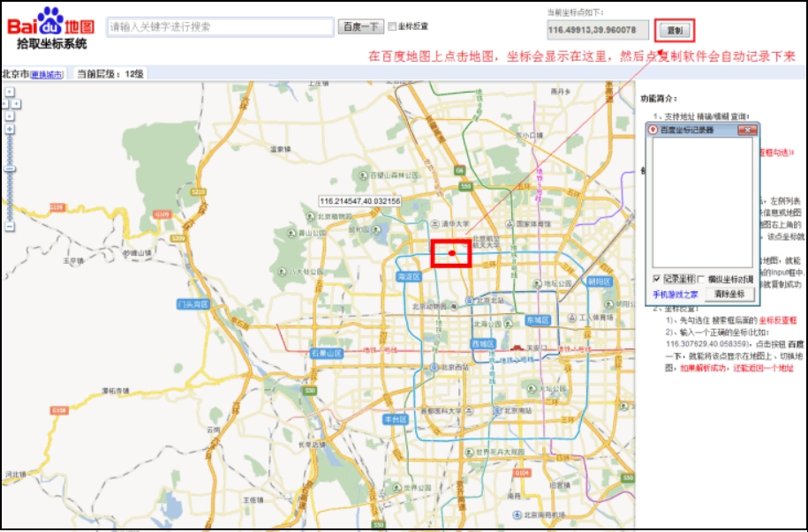Click the G6 highway shield
Screen dimensions: 808x532
coord(459,170)
